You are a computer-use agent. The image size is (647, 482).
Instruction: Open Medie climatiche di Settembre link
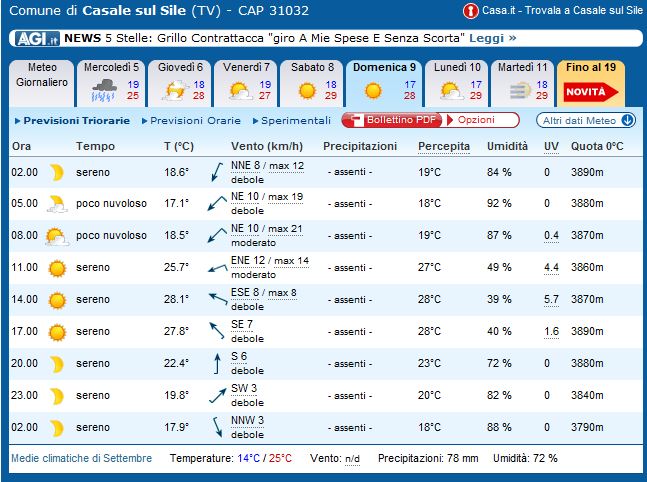pyautogui.click(x=81, y=458)
